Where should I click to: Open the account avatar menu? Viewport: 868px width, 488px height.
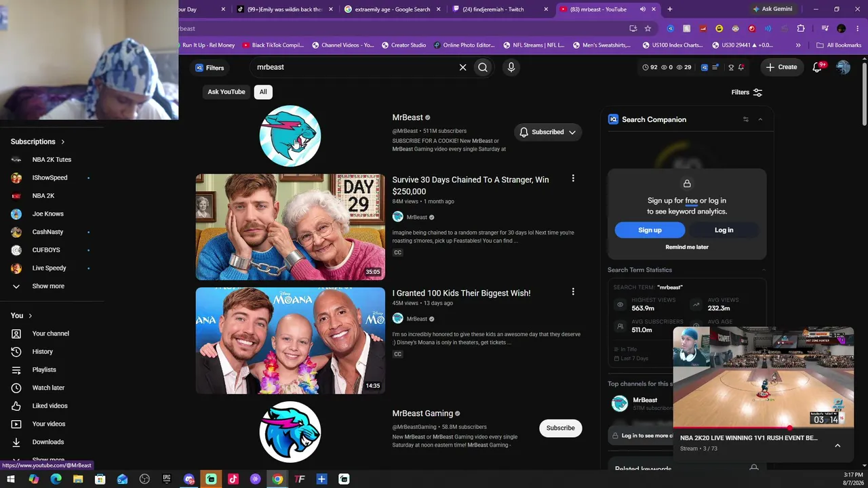843,67
